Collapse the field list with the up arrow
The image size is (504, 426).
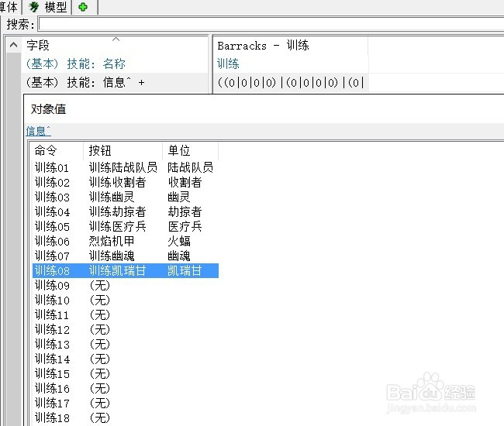click(x=13, y=45)
